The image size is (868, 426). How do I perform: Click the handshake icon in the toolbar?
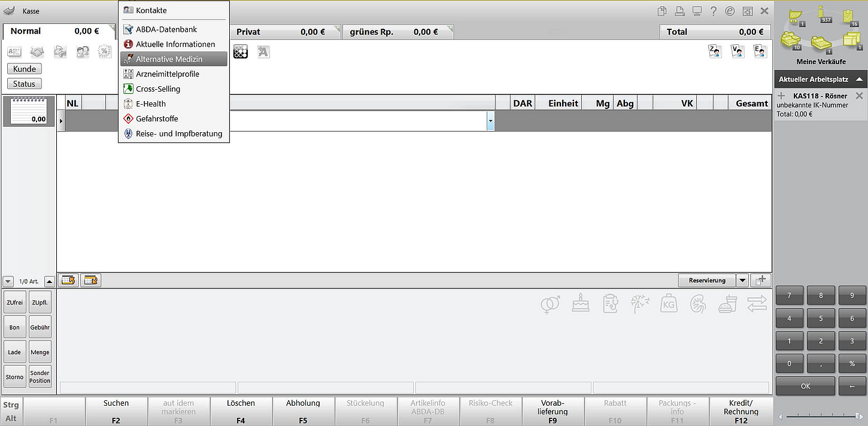pos(37,52)
